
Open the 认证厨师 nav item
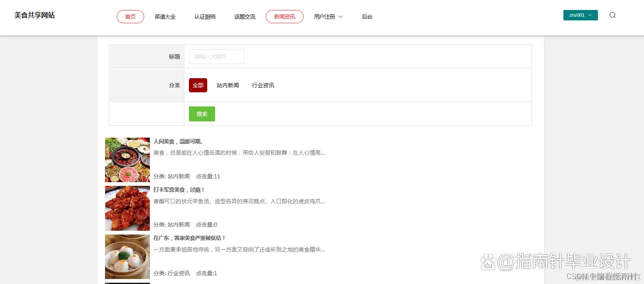[205, 17]
